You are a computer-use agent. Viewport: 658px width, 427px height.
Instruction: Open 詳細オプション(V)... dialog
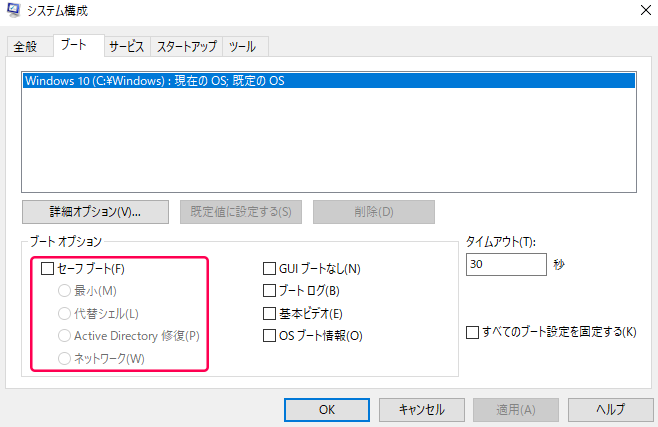[95, 212]
